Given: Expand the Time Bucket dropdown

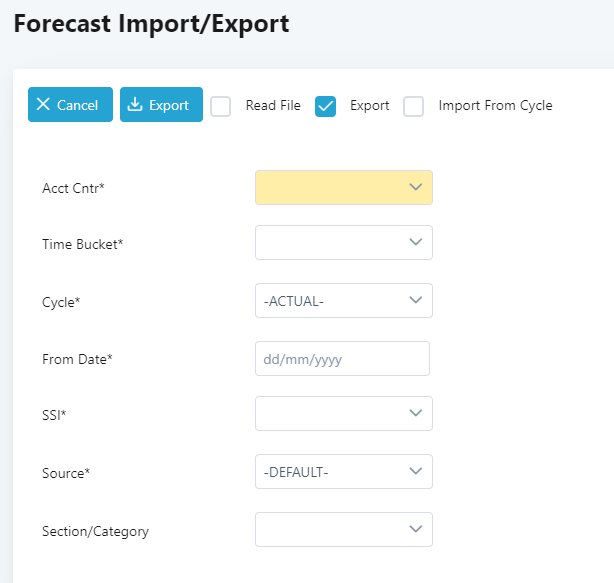Looking at the screenshot, I should tap(343, 243).
